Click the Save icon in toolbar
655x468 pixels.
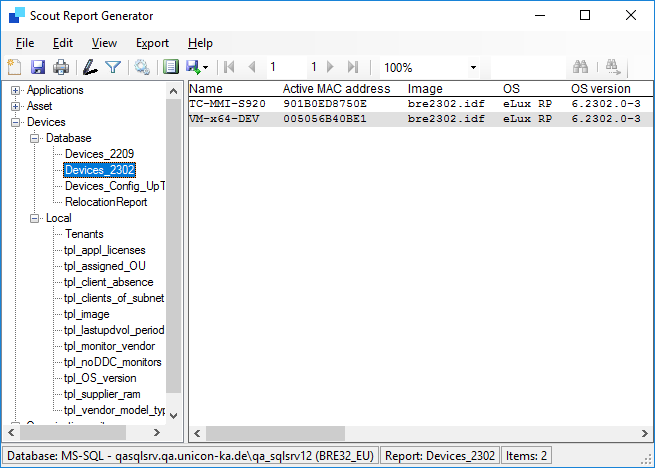pyautogui.click(x=38, y=67)
